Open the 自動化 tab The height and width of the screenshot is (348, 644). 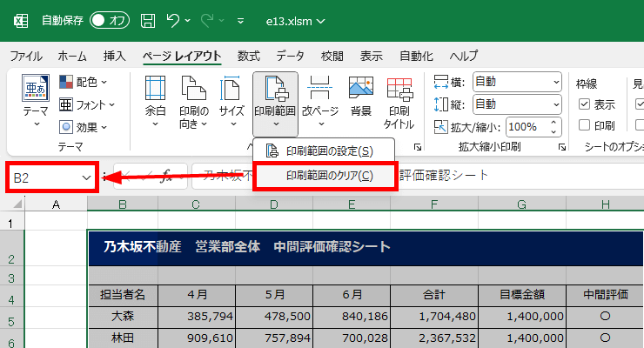[x=416, y=56]
